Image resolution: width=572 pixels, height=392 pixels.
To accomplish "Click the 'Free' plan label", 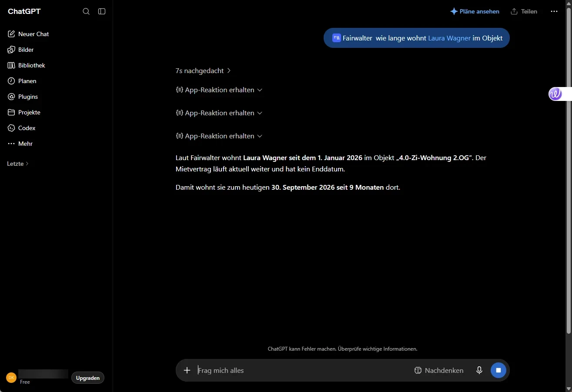I will (x=25, y=382).
